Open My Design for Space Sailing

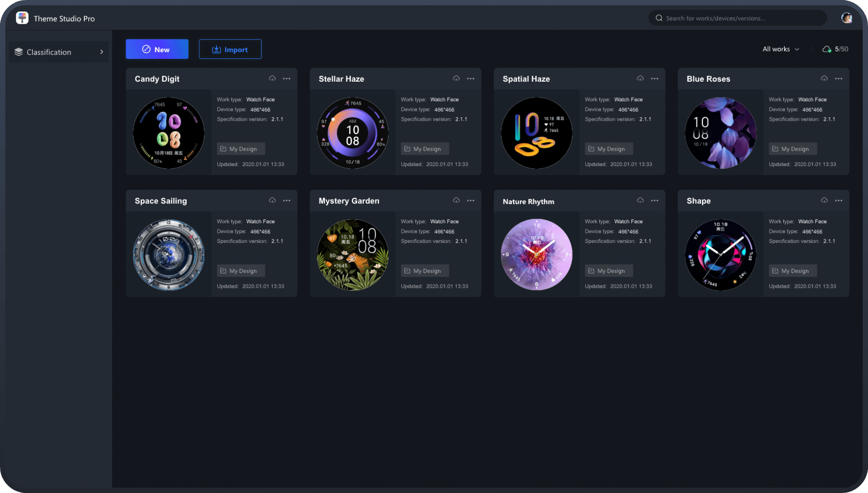pyautogui.click(x=240, y=270)
